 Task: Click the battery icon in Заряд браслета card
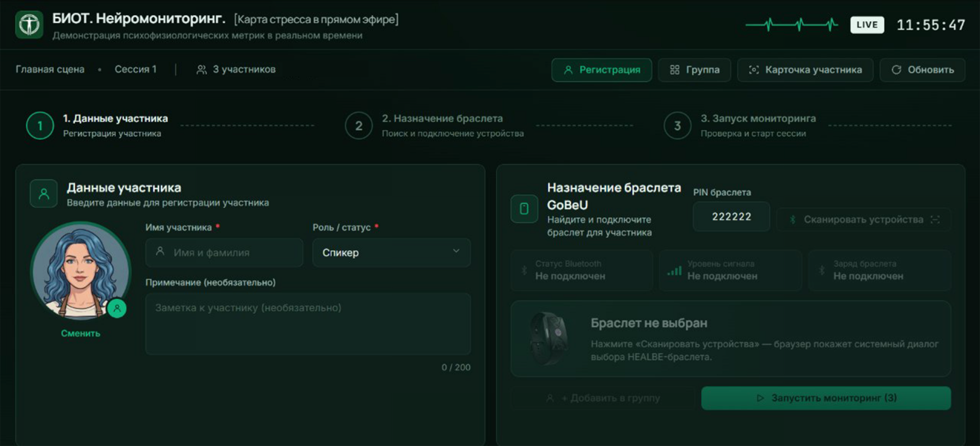pos(822,270)
